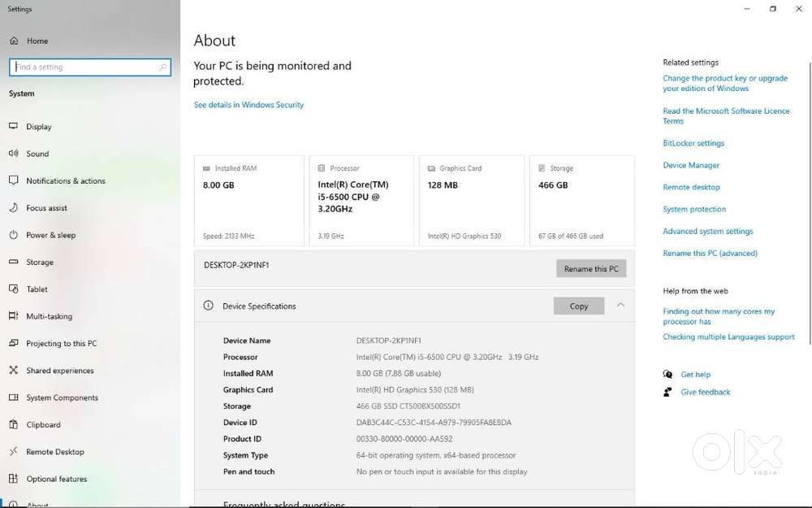The width and height of the screenshot is (812, 508).
Task: Select the Sound speaker icon
Action: [13, 154]
